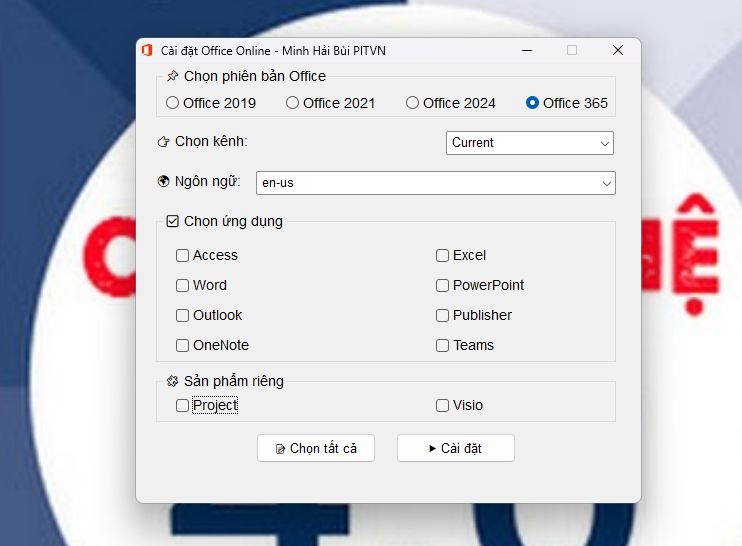Check the Excel application box
The width and height of the screenshot is (742, 546).
click(x=443, y=256)
